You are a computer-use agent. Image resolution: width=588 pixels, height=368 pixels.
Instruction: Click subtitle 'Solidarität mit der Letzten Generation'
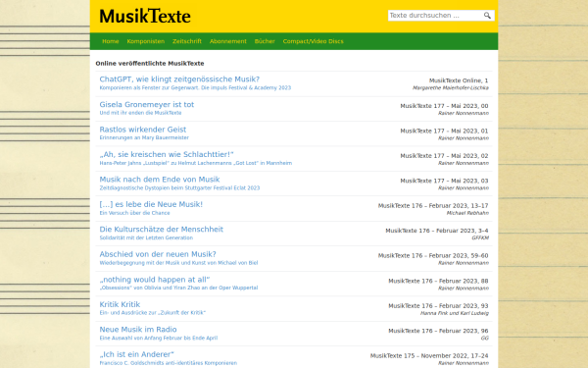click(146, 237)
